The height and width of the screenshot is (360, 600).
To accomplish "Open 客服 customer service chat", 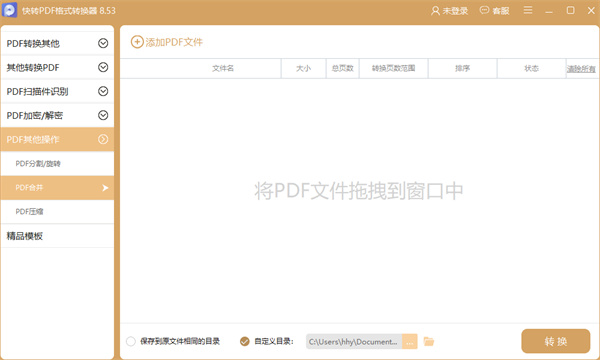I will point(494,11).
